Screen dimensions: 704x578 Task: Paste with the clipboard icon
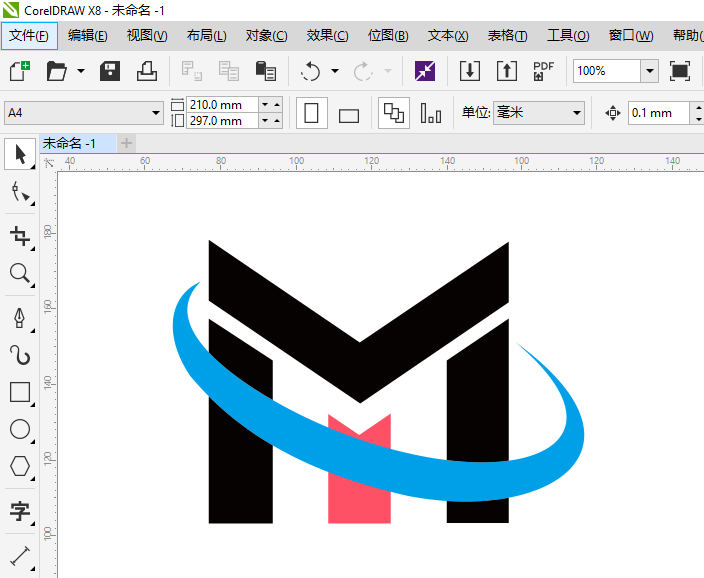[x=265, y=71]
